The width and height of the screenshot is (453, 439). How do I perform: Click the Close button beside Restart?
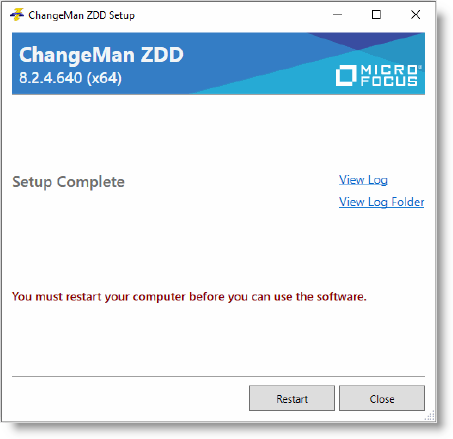tap(382, 398)
